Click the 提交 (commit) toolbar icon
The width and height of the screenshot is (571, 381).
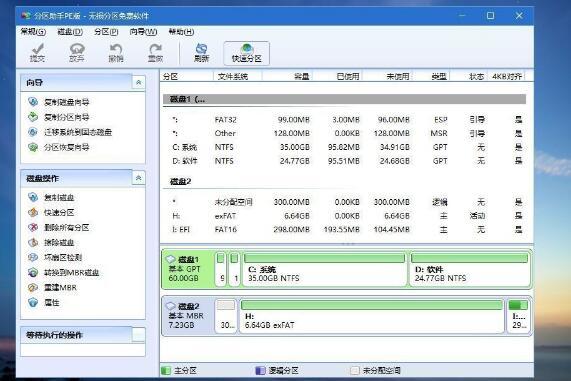point(37,53)
